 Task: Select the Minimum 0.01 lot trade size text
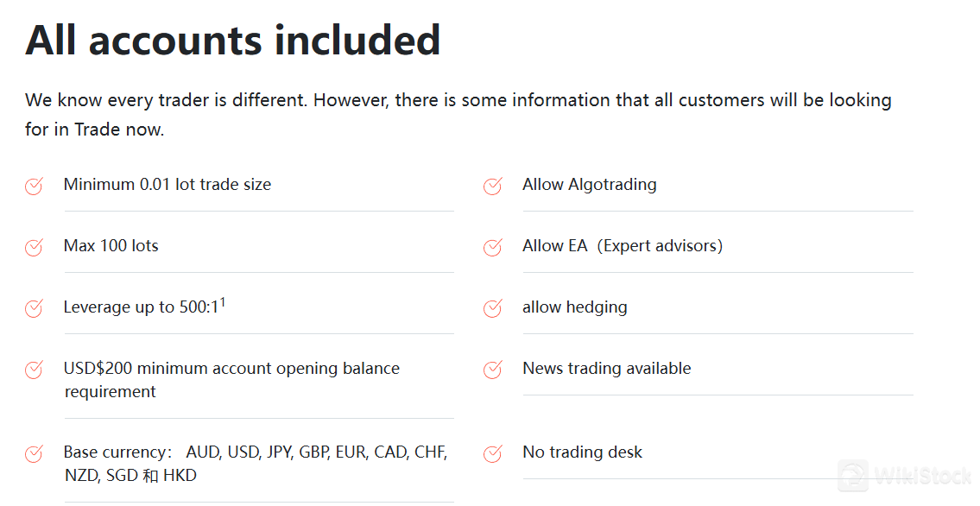point(167,185)
